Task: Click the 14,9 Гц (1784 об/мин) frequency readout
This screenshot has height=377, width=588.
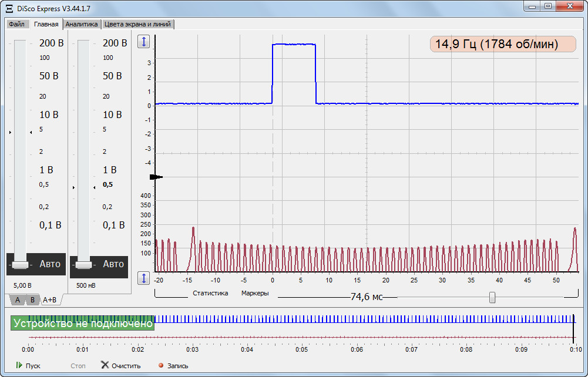Action: [x=502, y=44]
